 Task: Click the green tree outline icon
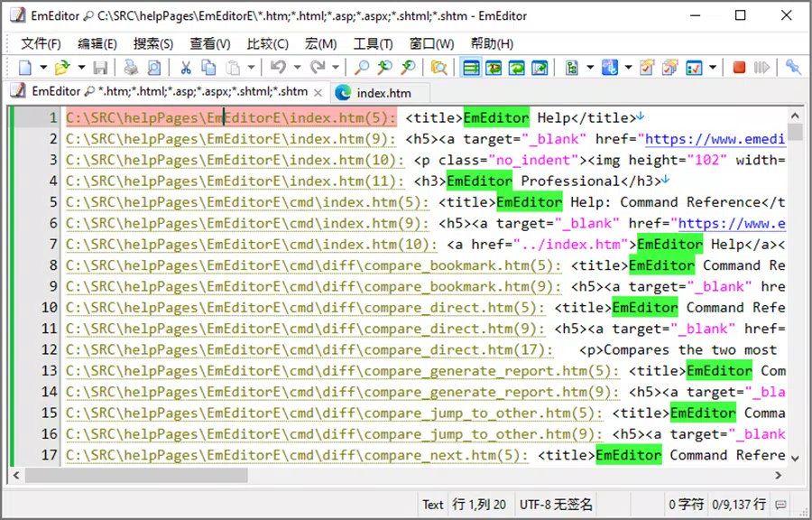572,68
